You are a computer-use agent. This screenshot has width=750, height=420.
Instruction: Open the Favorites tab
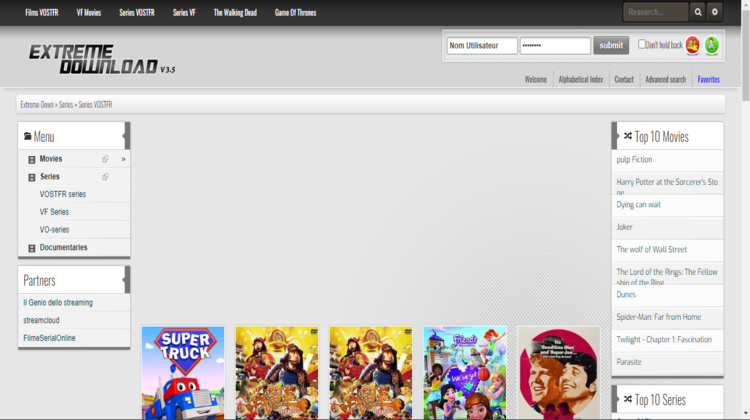[x=708, y=79]
